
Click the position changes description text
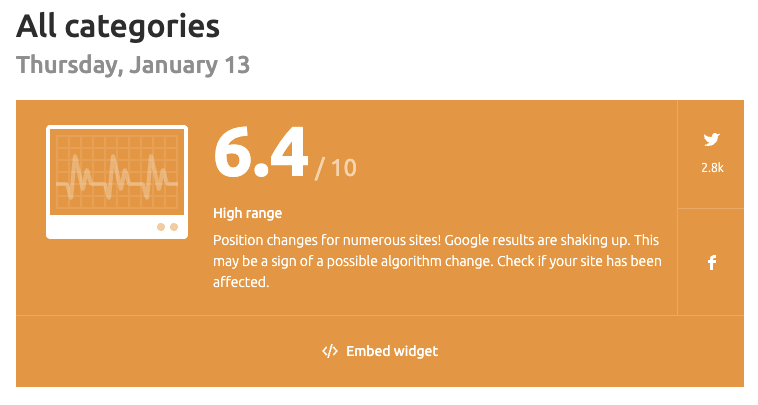(437, 261)
